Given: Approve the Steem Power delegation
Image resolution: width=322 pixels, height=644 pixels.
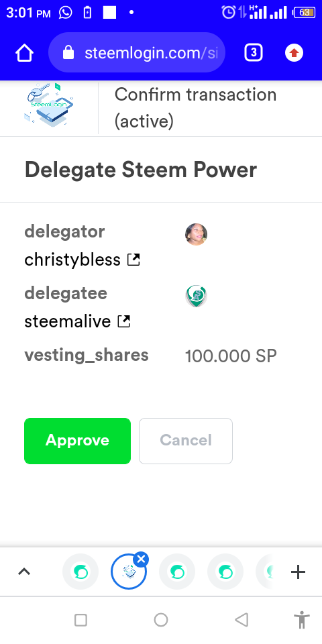Looking at the screenshot, I should coord(77,441).
